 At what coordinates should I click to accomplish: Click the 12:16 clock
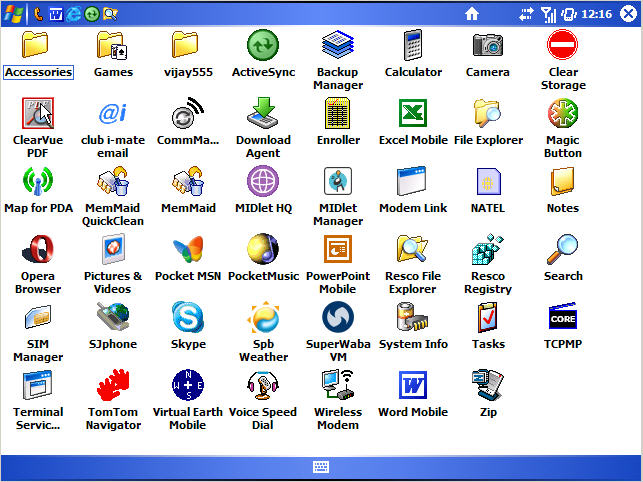click(597, 14)
